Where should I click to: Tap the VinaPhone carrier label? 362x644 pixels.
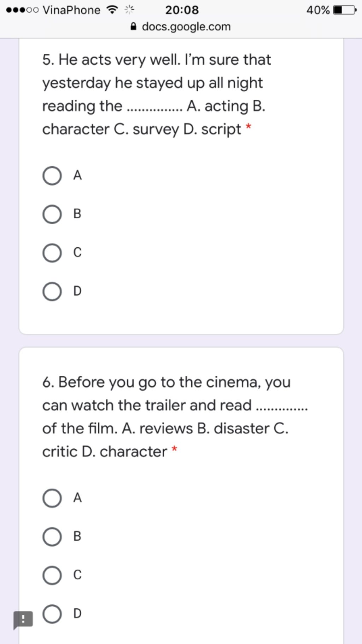71,10
